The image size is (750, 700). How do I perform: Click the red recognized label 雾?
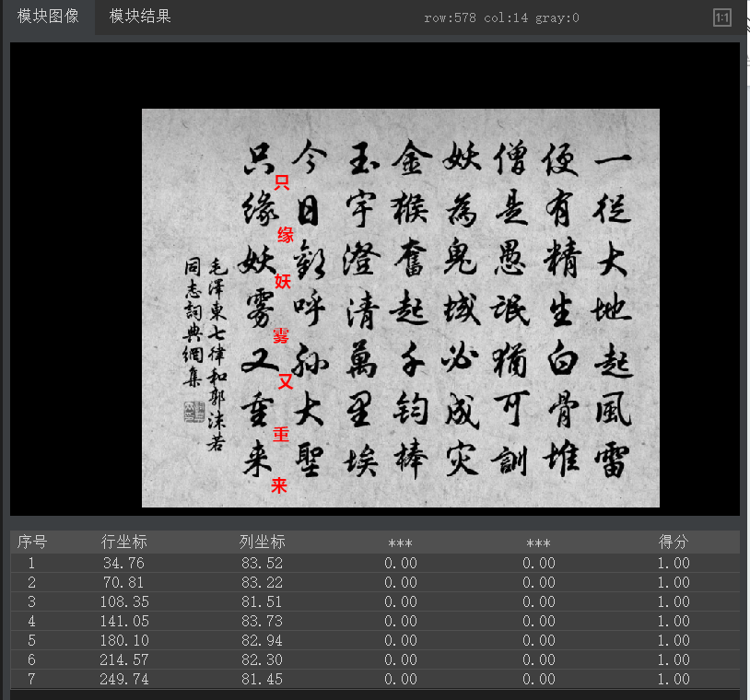click(x=281, y=335)
